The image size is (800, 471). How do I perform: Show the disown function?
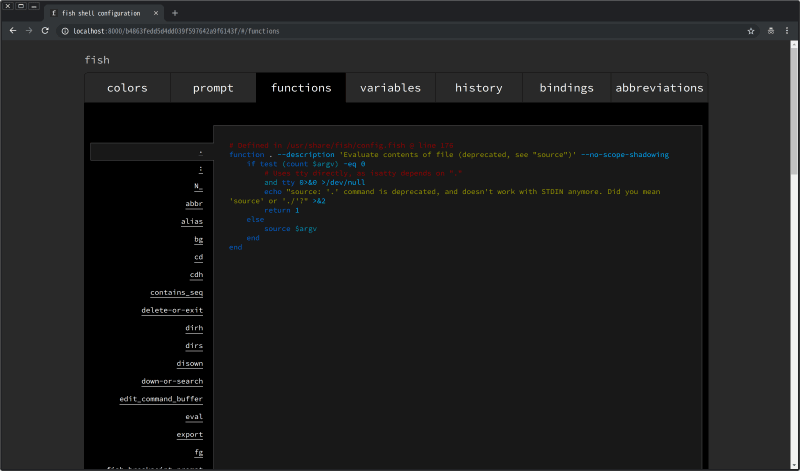coord(190,364)
